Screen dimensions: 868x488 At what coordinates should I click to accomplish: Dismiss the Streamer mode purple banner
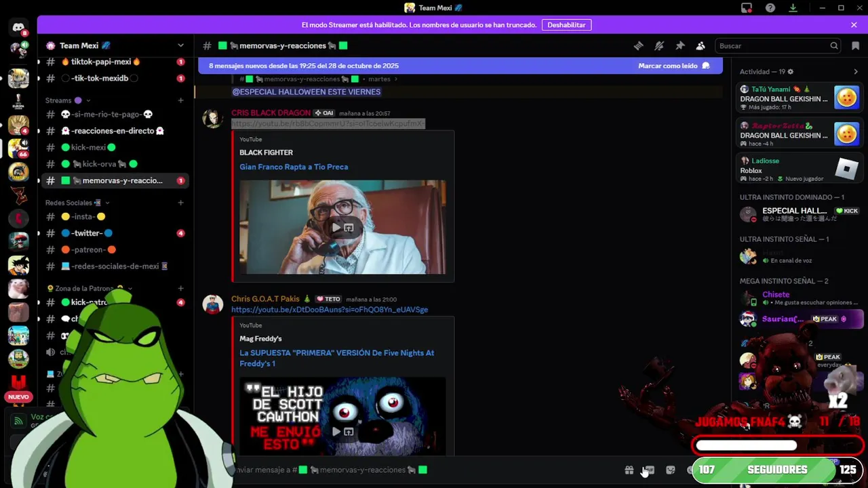tap(854, 24)
